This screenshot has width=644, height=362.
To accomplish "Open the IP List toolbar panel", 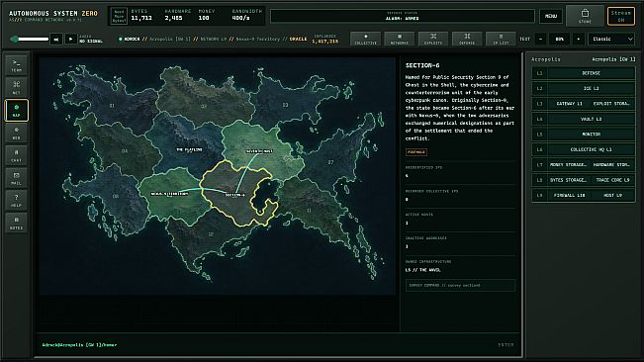I will [x=501, y=39].
